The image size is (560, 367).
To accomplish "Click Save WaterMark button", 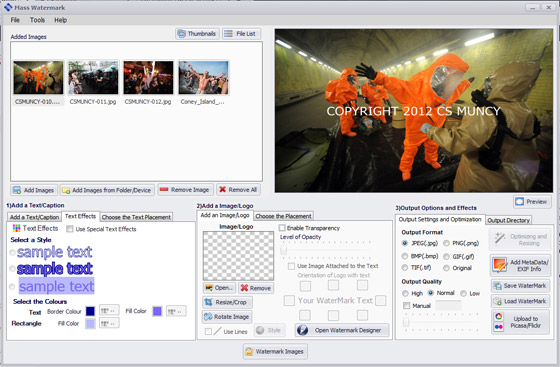I will (520, 286).
